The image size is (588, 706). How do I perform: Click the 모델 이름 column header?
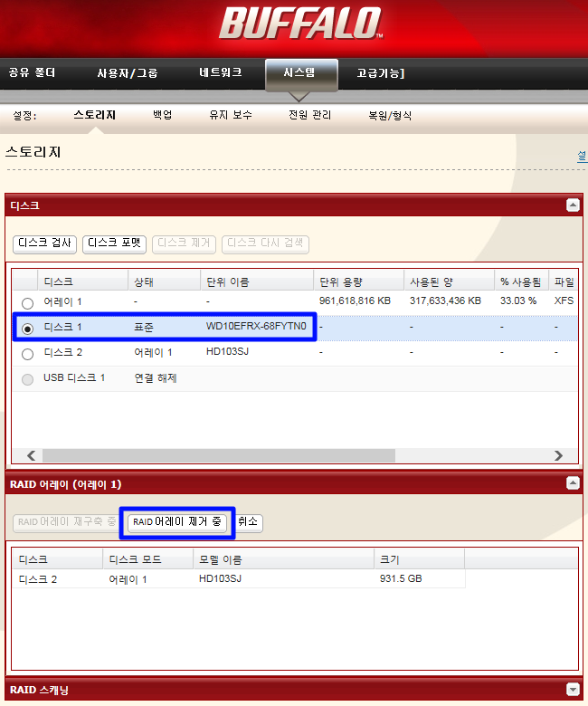pos(284,559)
